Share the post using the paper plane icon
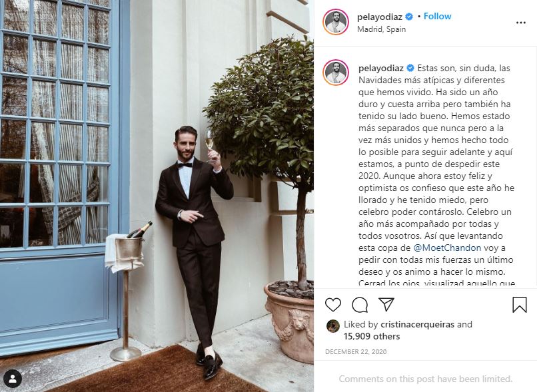The image size is (537, 392). tap(386, 304)
